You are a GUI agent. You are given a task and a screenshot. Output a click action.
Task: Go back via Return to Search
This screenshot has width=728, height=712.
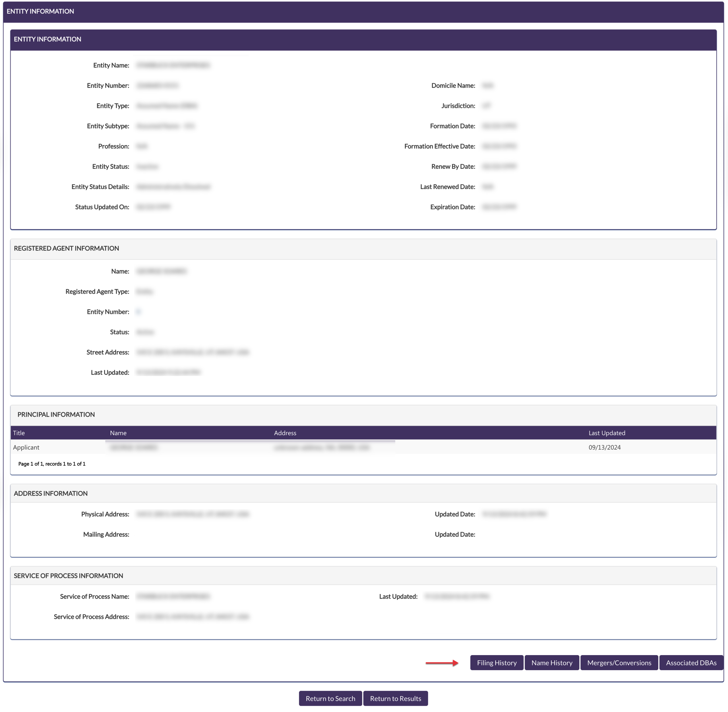click(330, 698)
